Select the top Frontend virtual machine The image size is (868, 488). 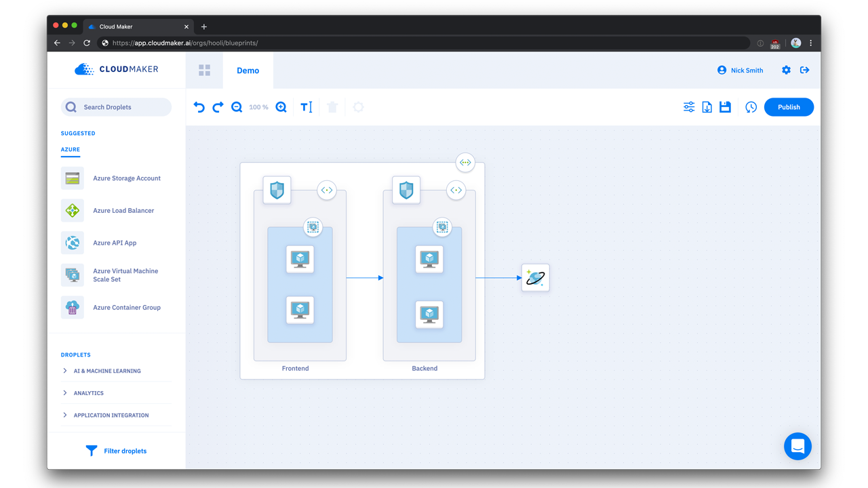coord(300,259)
